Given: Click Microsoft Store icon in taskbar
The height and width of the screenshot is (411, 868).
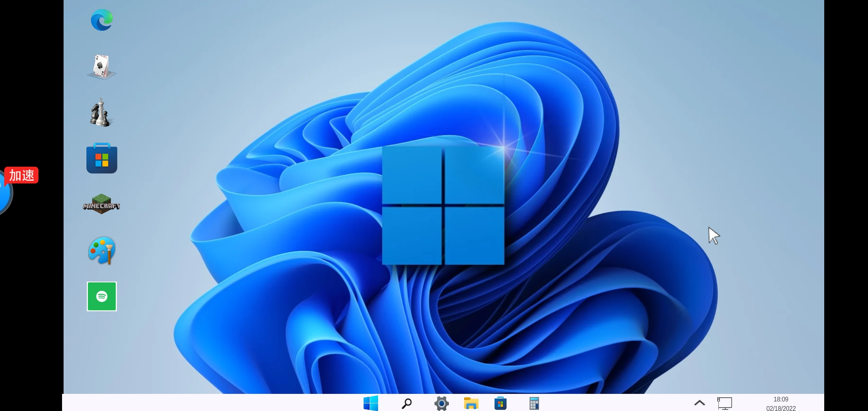Looking at the screenshot, I should click(500, 403).
